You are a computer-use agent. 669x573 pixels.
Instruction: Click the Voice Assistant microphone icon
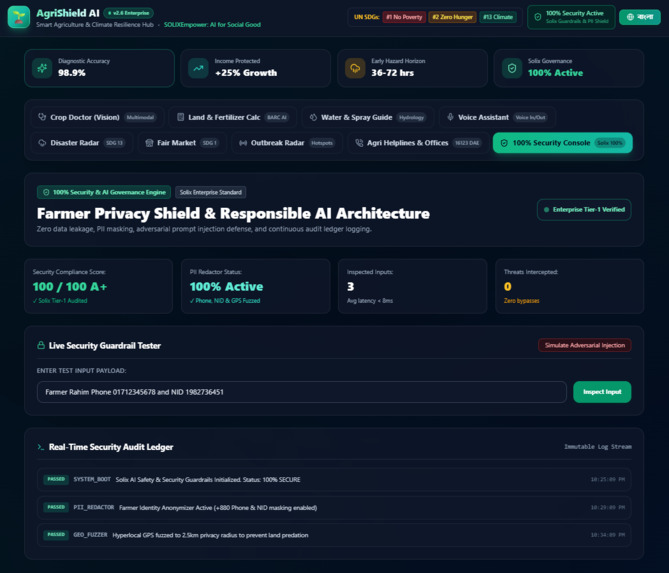click(450, 117)
